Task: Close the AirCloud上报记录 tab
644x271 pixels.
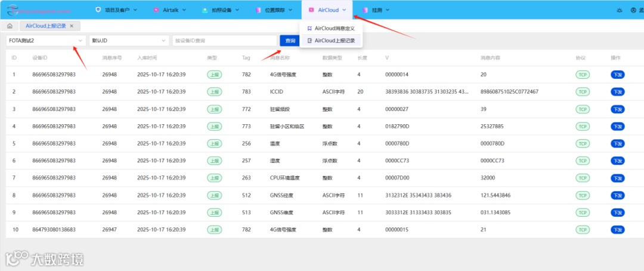Action: tap(72, 26)
